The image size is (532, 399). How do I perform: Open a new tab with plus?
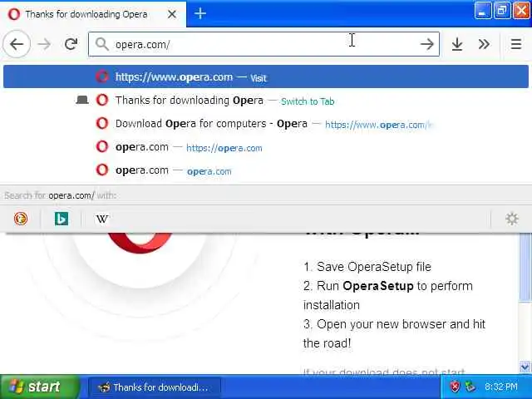200,13
